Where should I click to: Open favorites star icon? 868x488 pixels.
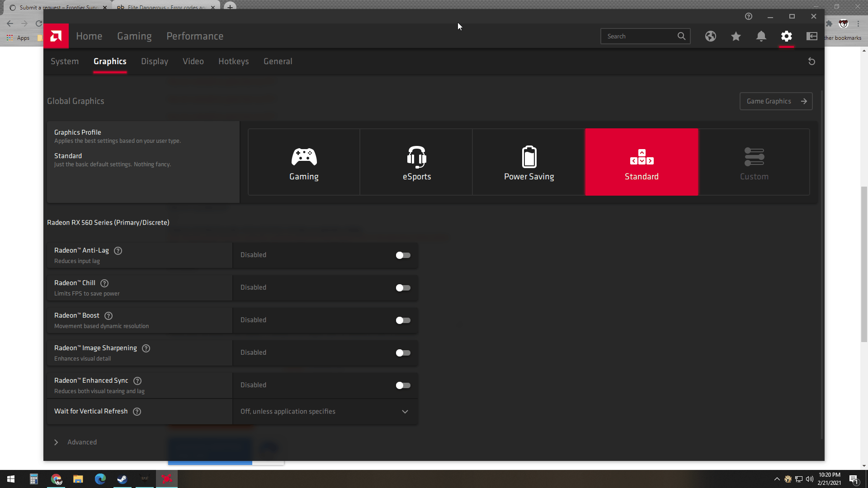point(736,36)
